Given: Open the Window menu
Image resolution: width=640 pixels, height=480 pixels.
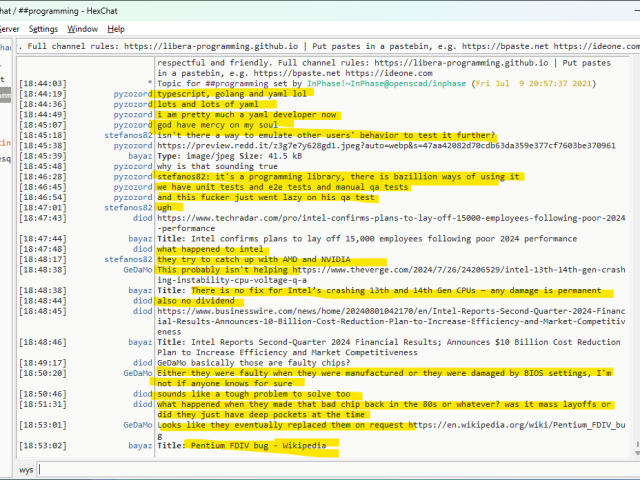Looking at the screenshot, I should [83, 29].
